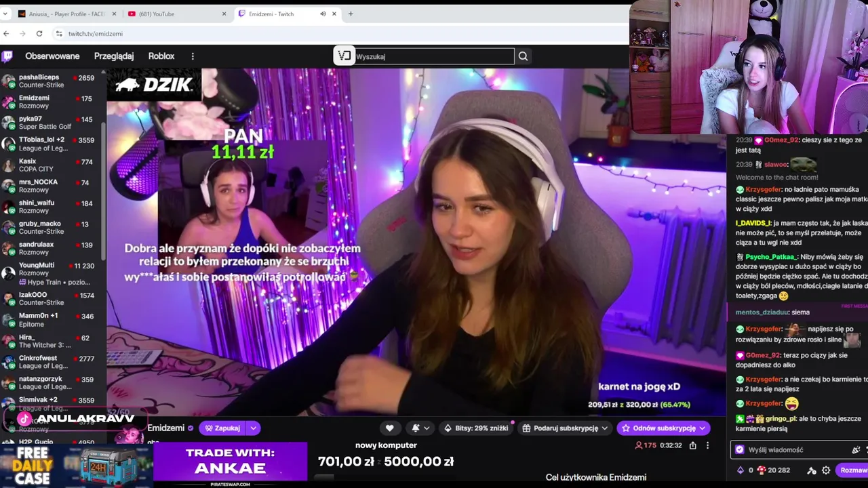Go forward with the browser forward arrow

point(22,33)
